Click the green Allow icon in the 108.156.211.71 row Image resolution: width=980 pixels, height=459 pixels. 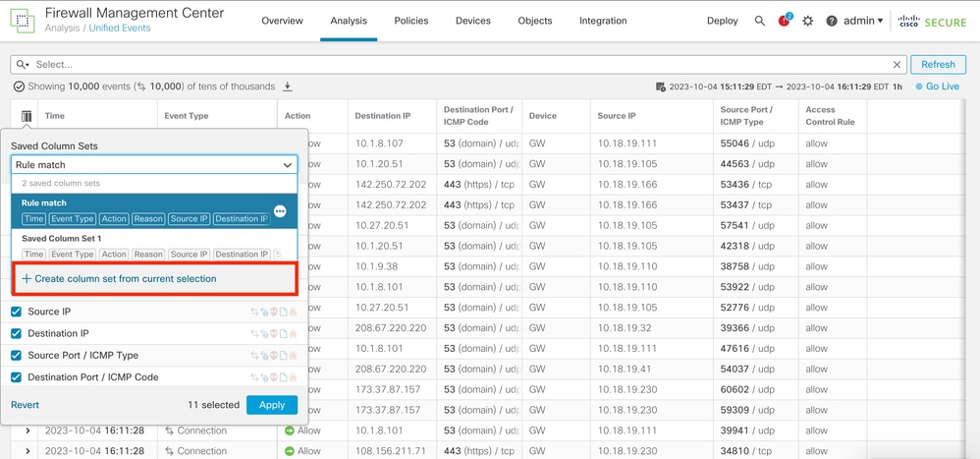coord(290,451)
